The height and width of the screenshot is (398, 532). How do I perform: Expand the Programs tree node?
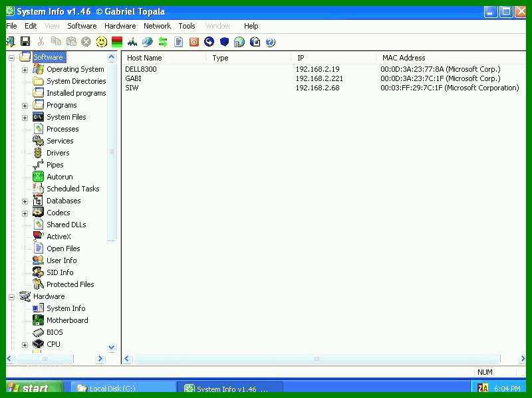point(25,106)
